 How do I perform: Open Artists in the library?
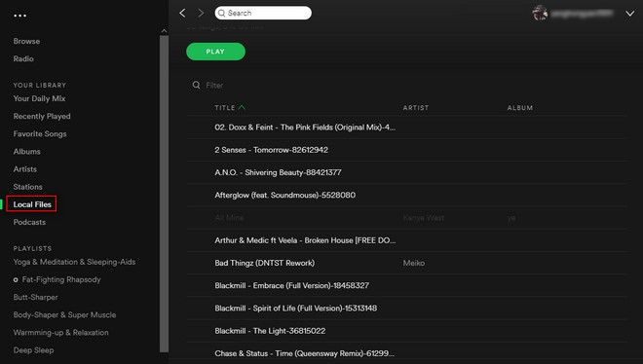25,169
